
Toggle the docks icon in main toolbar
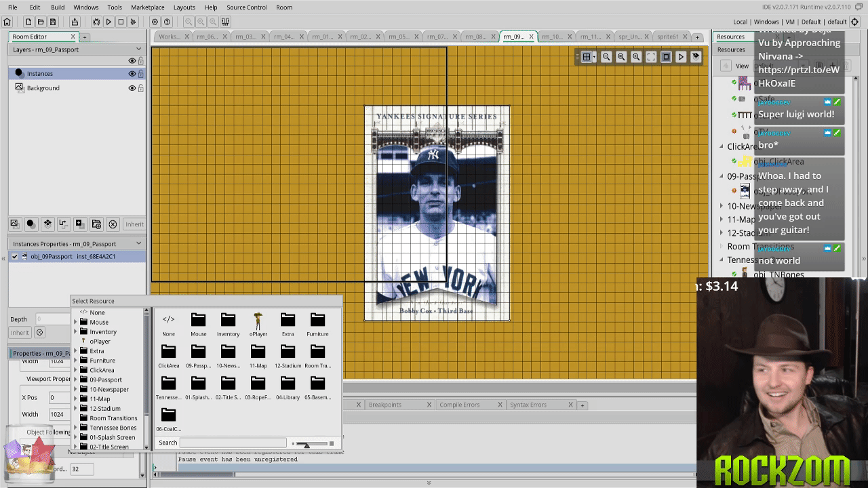tap(225, 22)
